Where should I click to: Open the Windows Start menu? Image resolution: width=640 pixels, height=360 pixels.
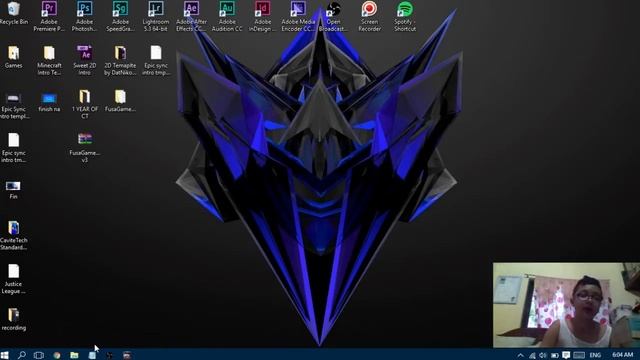pyautogui.click(x=4, y=355)
